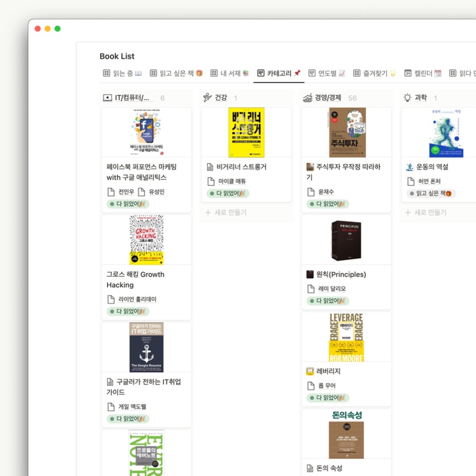Open the 캘린더 view tab
This screenshot has height=476, width=476.
pos(423,73)
